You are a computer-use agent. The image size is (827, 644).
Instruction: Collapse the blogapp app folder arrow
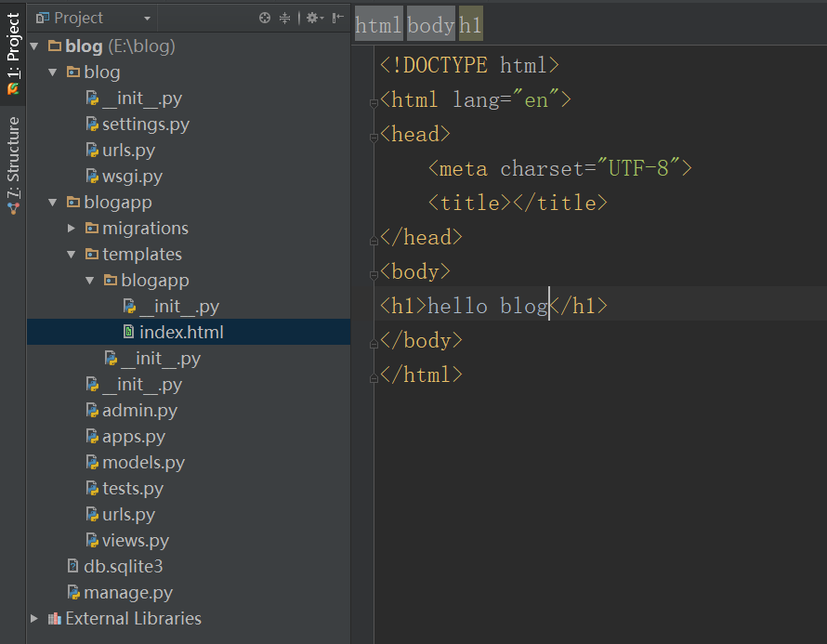pos(53,202)
